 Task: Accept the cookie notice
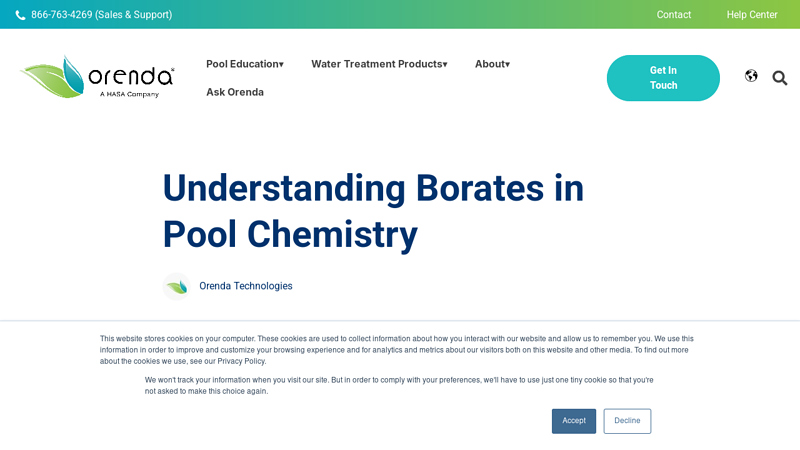[573, 421]
